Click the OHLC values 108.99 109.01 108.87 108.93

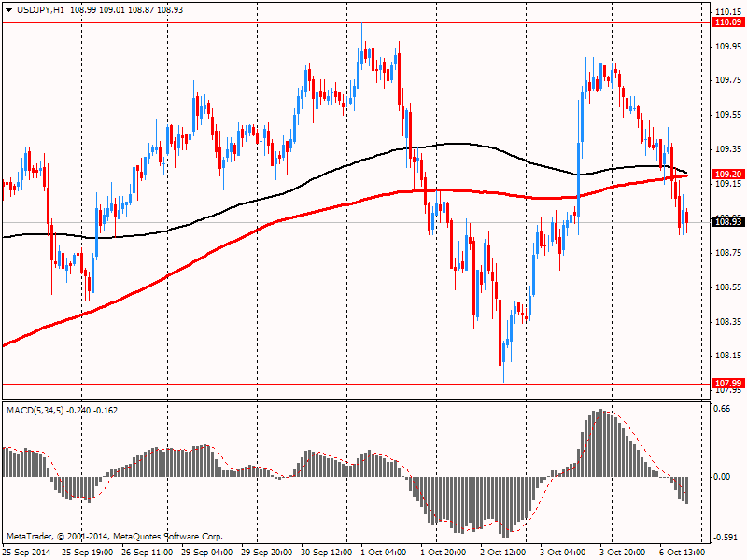point(126,10)
